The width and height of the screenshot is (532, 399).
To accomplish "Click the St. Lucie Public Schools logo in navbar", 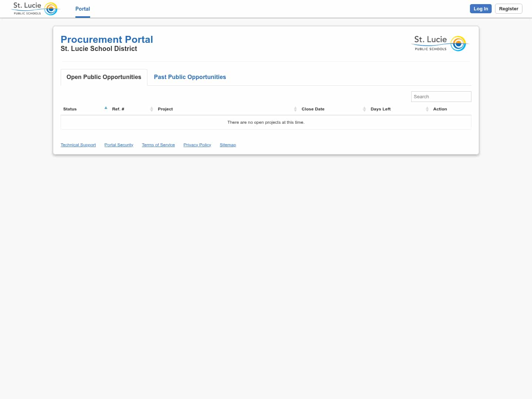I will click(x=35, y=8).
